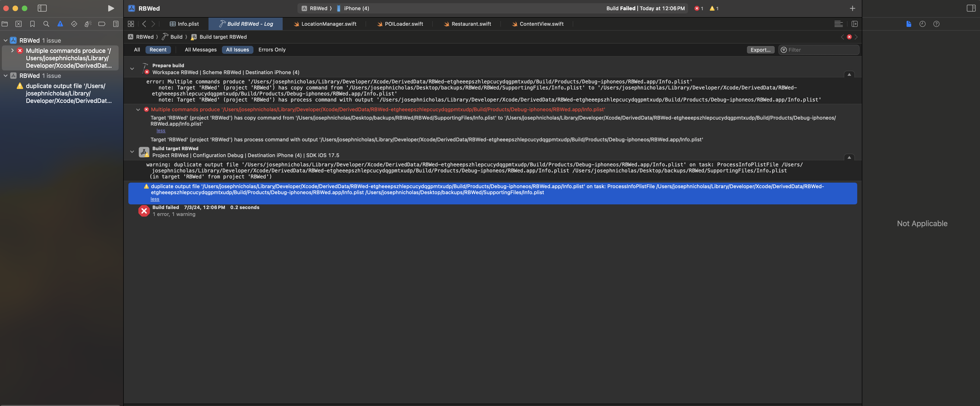
Task: Select the File inspector icon
Action: point(908,24)
